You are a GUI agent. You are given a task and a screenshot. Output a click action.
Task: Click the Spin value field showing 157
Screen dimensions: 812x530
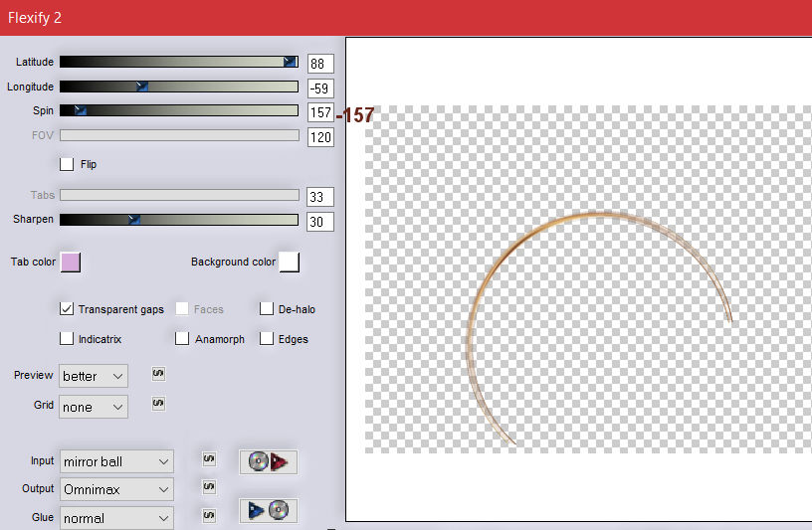point(320,112)
